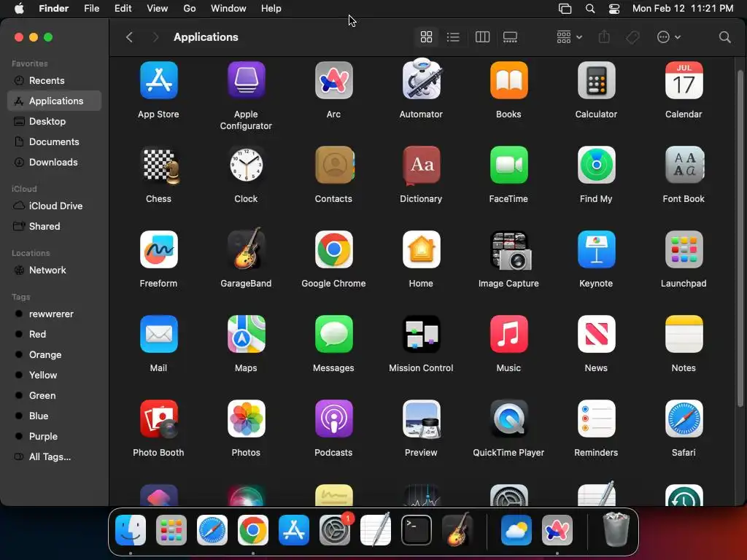Select the Calendar app icon
This screenshot has height=560, width=747.
coord(684,80)
